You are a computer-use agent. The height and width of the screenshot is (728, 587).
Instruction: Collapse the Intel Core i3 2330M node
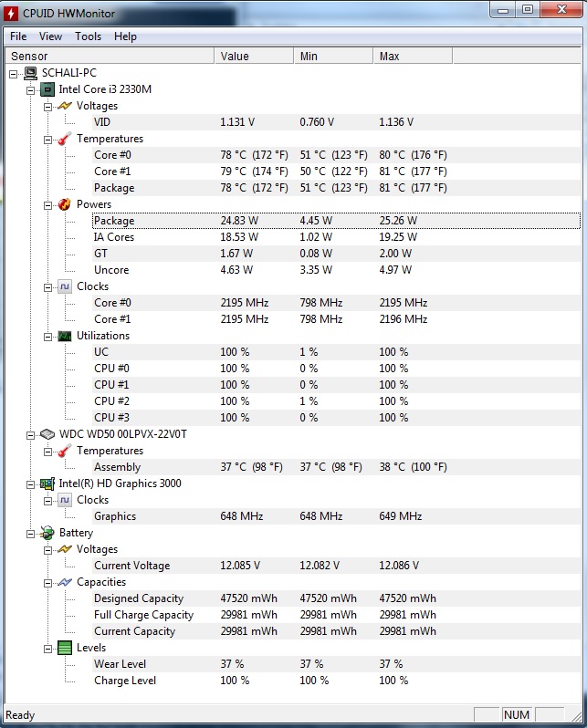tap(31, 89)
